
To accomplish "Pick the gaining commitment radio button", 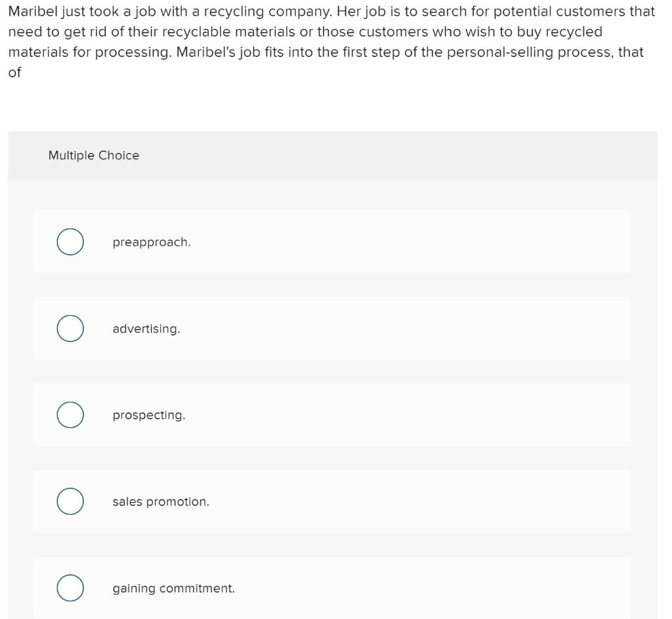I will coord(70,588).
